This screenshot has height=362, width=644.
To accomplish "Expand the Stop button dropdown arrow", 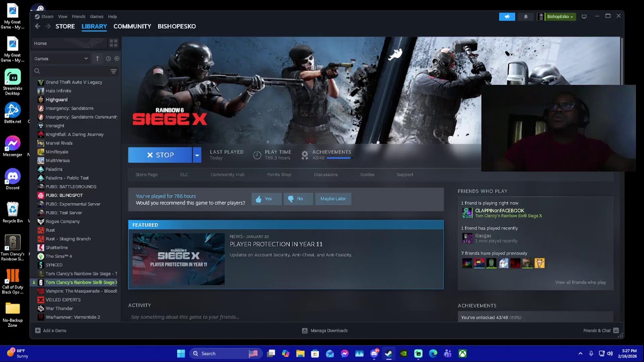I will pos(197,155).
